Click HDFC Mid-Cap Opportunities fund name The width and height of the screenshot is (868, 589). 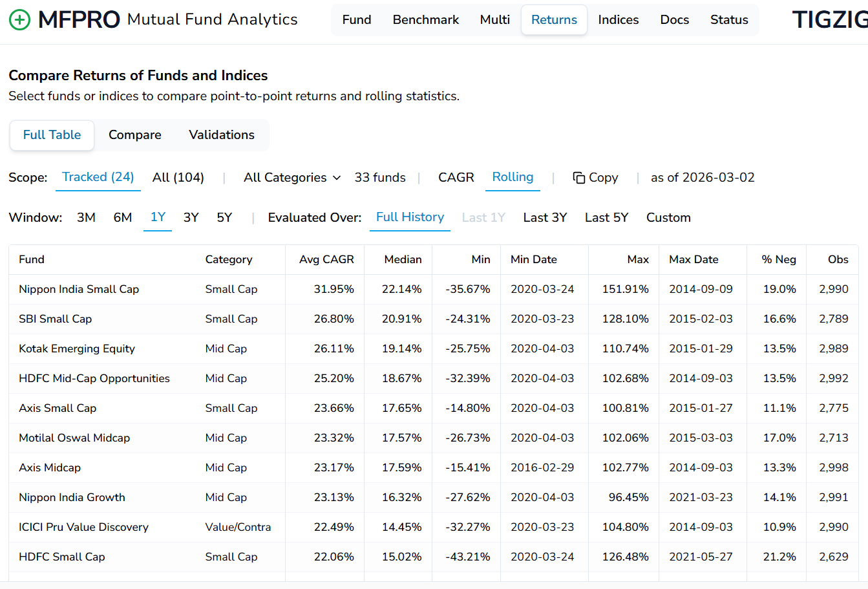(94, 379)
